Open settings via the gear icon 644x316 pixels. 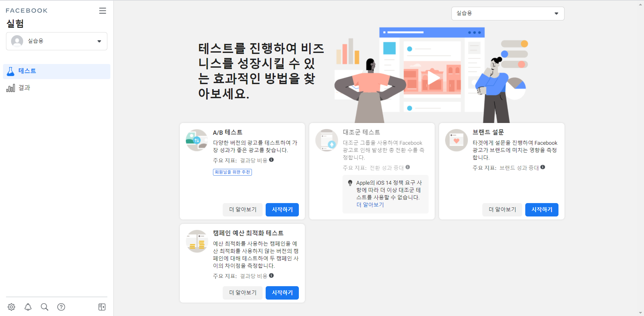click(11, 307)
